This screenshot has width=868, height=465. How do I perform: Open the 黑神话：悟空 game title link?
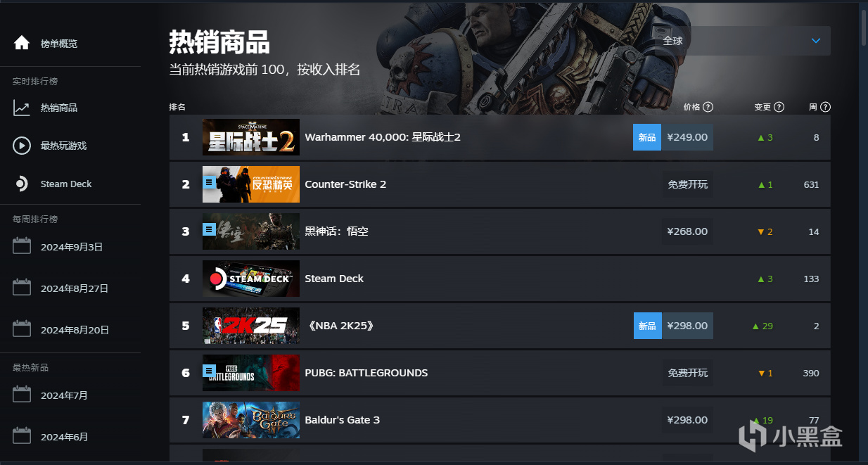coord(336,231)
